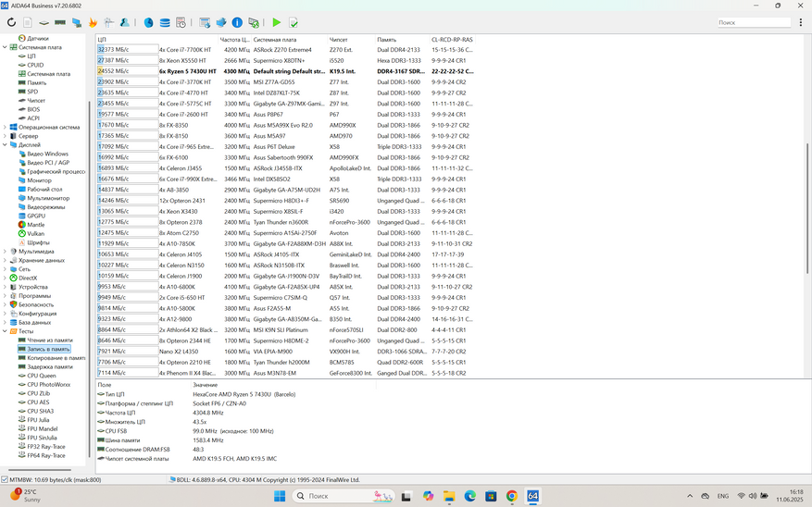
Task: Expand the Сервер tree node
Action: coord(6,136)
